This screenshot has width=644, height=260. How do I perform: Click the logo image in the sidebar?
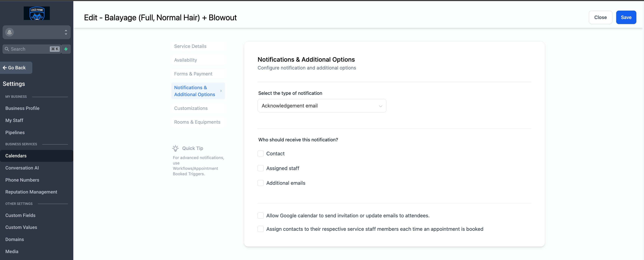[37, 13]
